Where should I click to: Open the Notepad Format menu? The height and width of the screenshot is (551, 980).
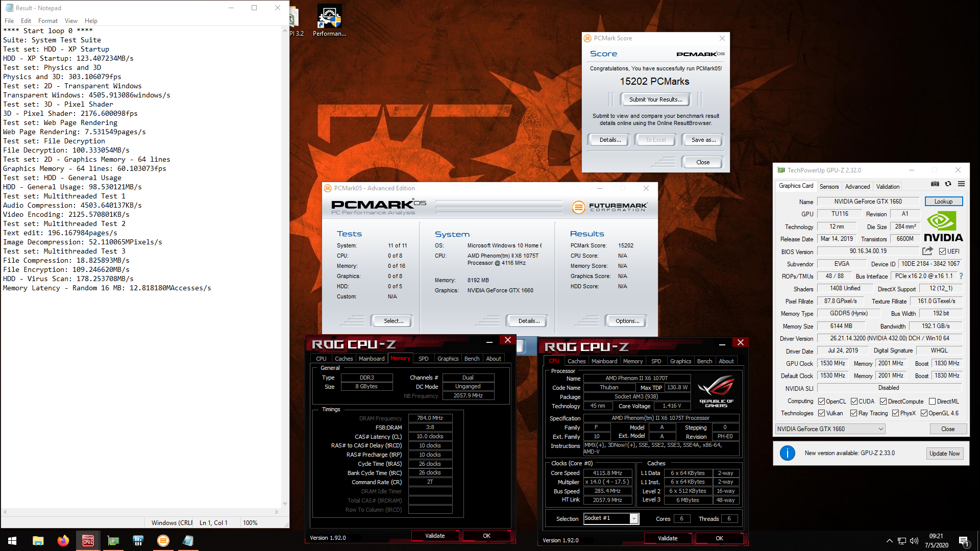coord(48,21)
